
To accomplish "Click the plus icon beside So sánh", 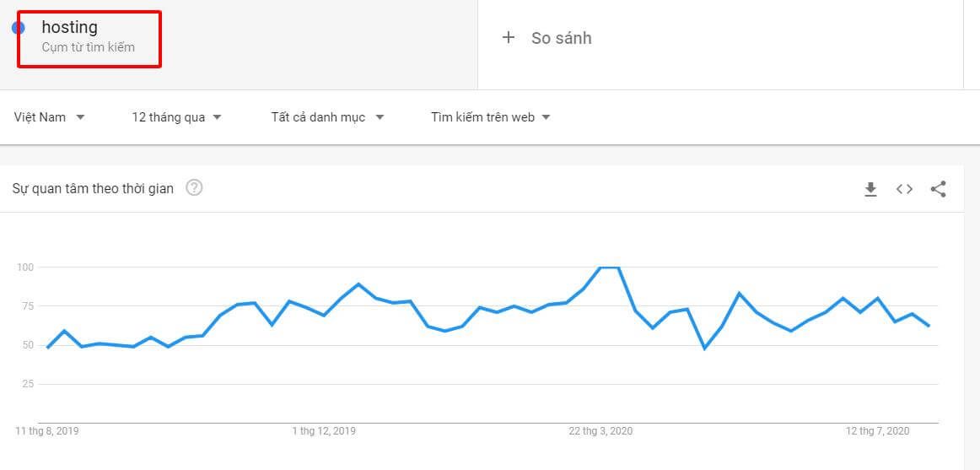I will 509,38.
